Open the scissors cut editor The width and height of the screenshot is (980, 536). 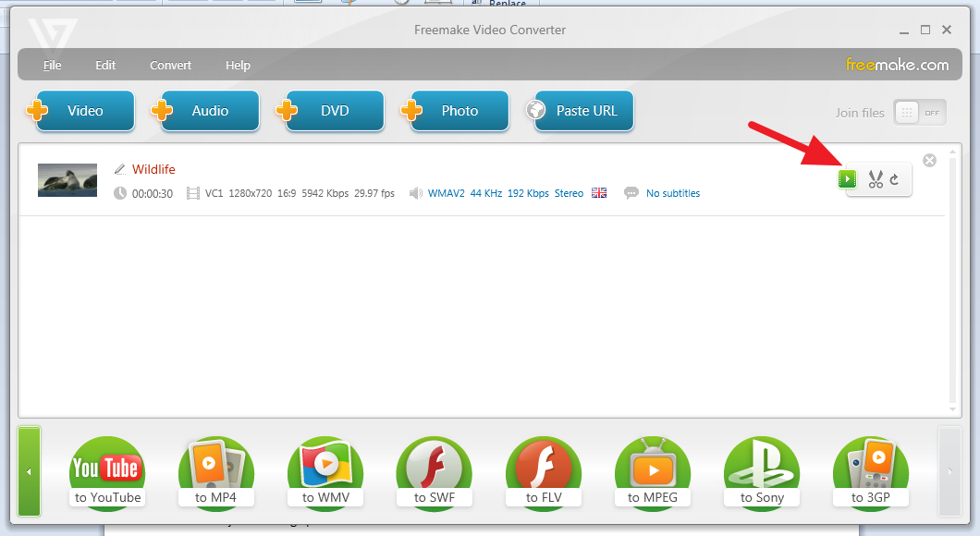(875, 179)
